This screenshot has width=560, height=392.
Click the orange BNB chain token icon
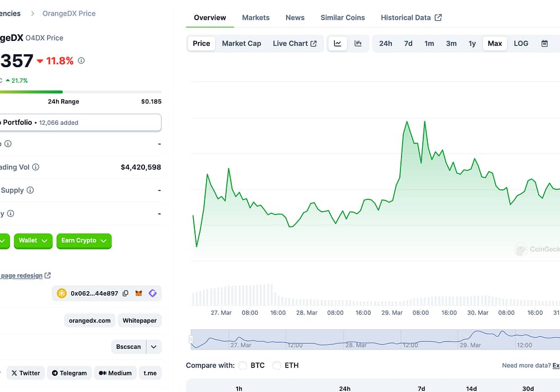(62, 293)
